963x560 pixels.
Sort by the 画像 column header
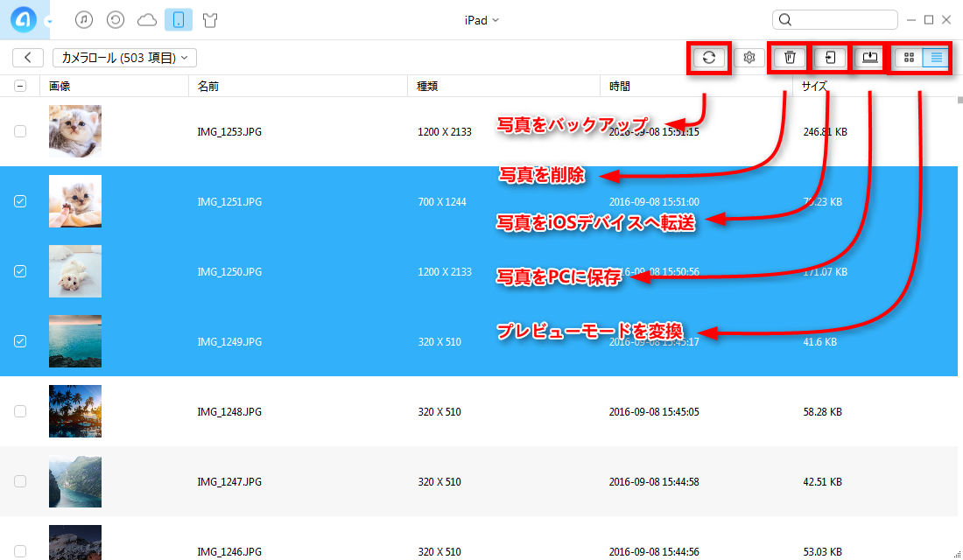114,86
